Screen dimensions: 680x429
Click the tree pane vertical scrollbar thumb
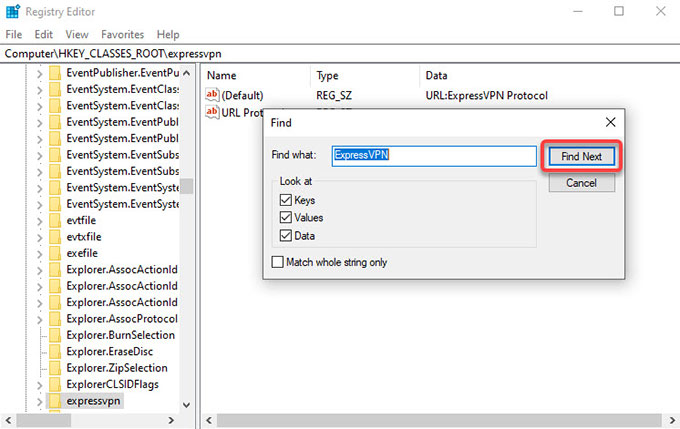coord(186,187)
